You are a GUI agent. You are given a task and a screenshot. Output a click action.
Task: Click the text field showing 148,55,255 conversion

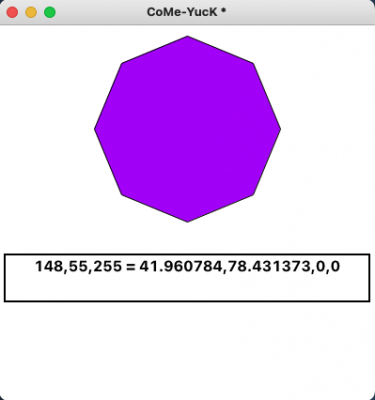[187, 278]
